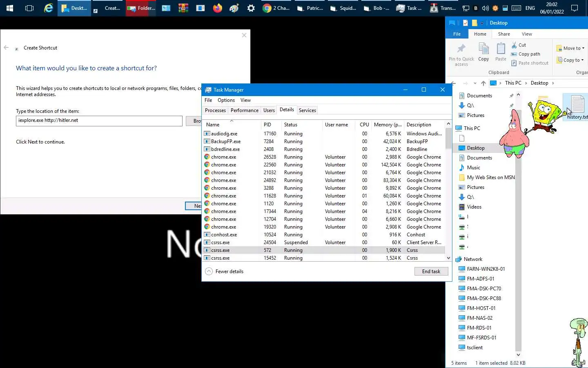Select the history.txt file icon
588x368 pixels.
pos(577,107)
